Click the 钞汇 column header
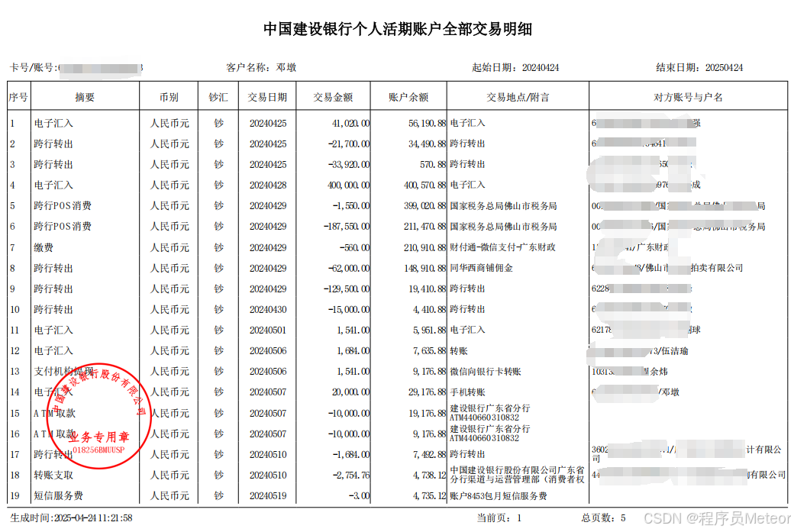Image resolution: width=794 pixels, height=532 pixels. pos(218,97)
